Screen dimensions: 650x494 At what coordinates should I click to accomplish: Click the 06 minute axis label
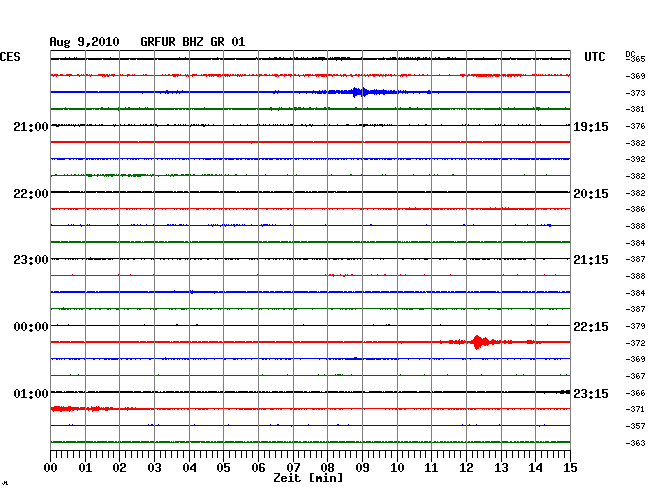tap(258, 467)
